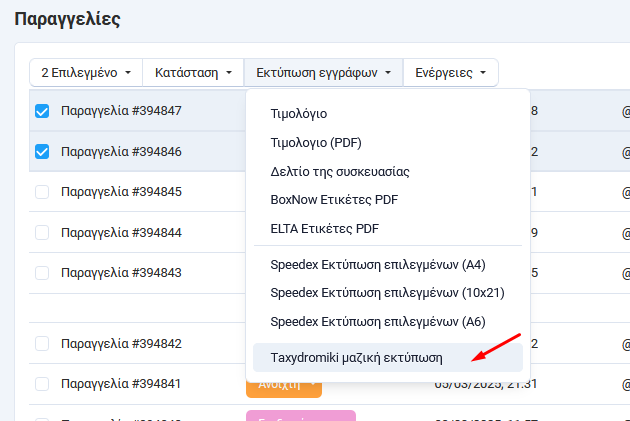The height and width of the screenshot is (421, 630).
Task: Click the Παραγγελίες page heading
Action: tap(68, 19)
